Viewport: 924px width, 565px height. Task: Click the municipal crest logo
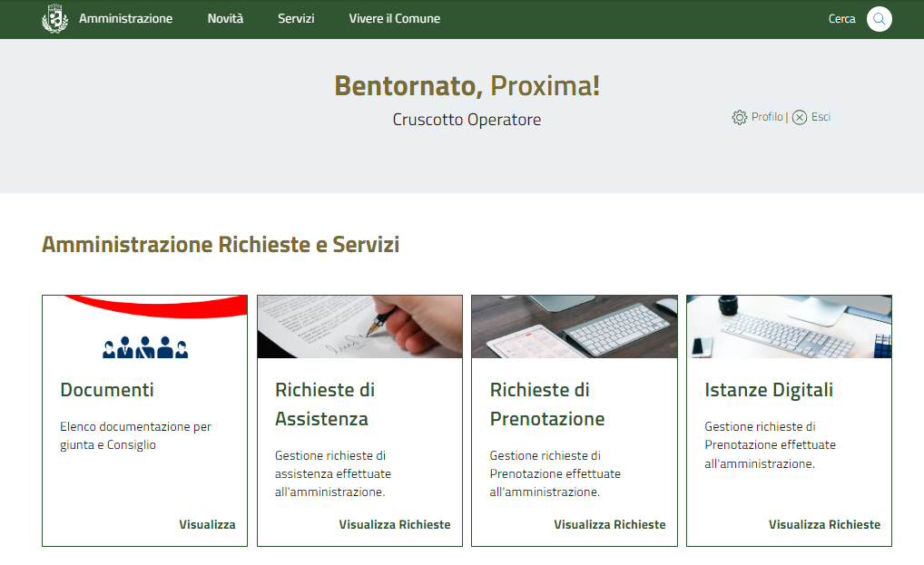click(x=55, y=19)
